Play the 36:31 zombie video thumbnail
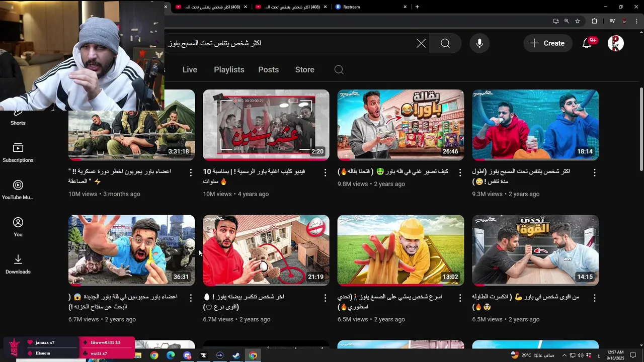 tap(131, 250)
